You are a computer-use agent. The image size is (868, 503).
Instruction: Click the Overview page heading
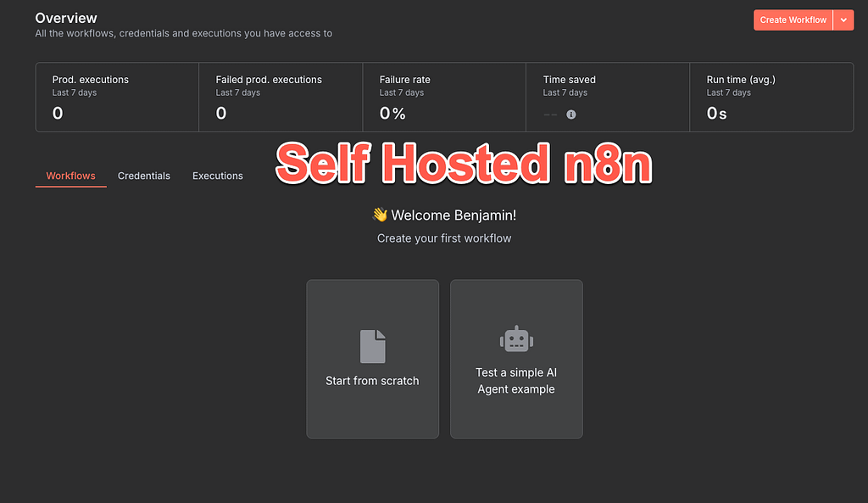click(x=66, y=19)
